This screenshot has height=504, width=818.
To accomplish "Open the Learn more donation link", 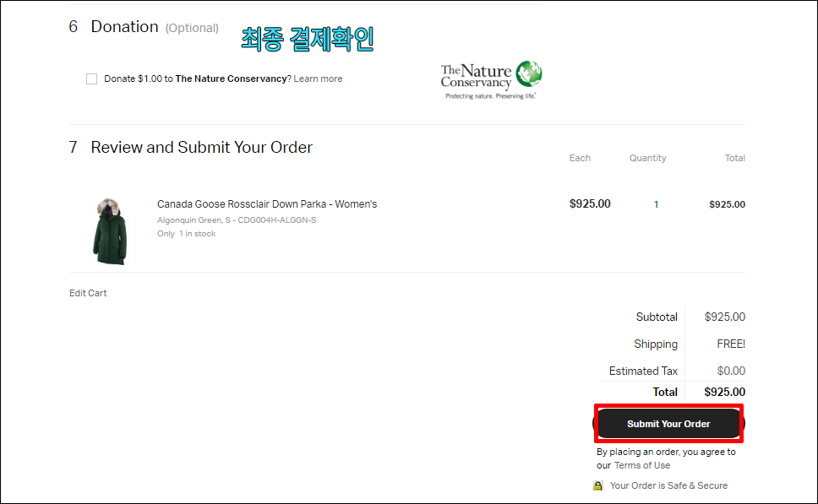I will tap(318, 79).
